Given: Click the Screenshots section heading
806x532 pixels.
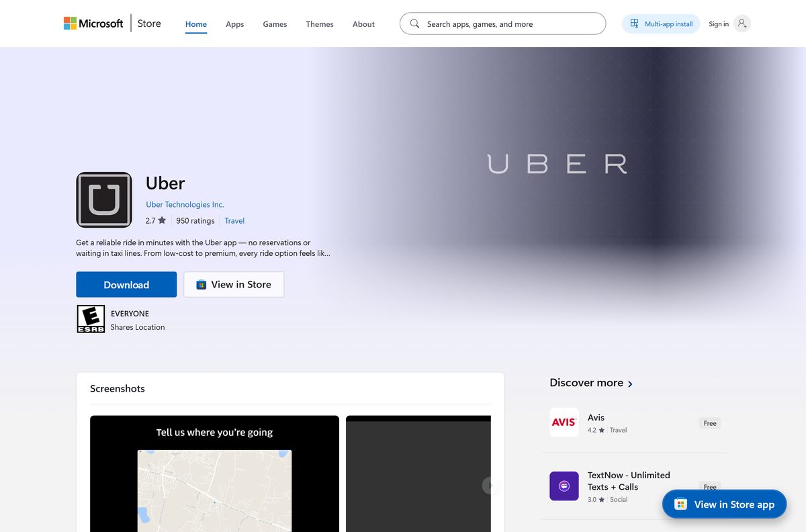Looking at the screenshot, I should (x=118, y=388).
